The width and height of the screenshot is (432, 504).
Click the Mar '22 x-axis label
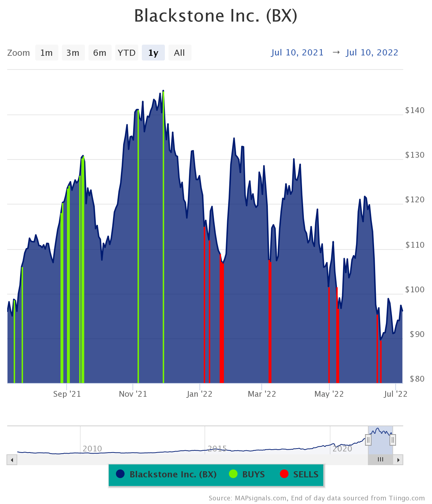click(262, 394)
